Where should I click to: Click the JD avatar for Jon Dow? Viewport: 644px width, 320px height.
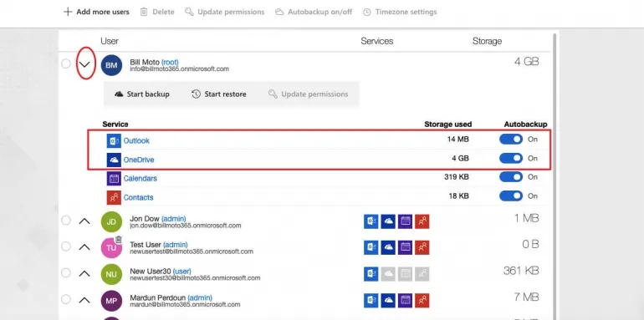[111, 221]
